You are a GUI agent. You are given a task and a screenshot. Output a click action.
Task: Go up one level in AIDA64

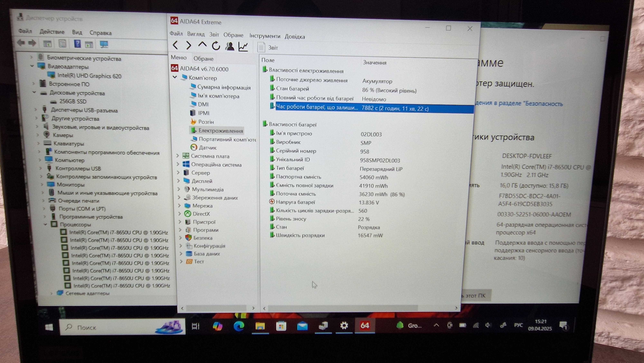pyautogui.click(x=202, y=45)
